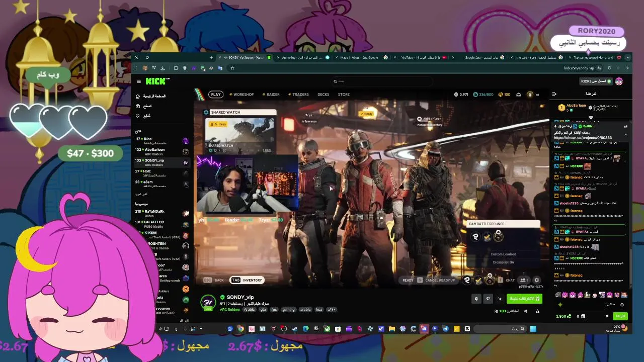Open browser downloads icon

(163, 68)
